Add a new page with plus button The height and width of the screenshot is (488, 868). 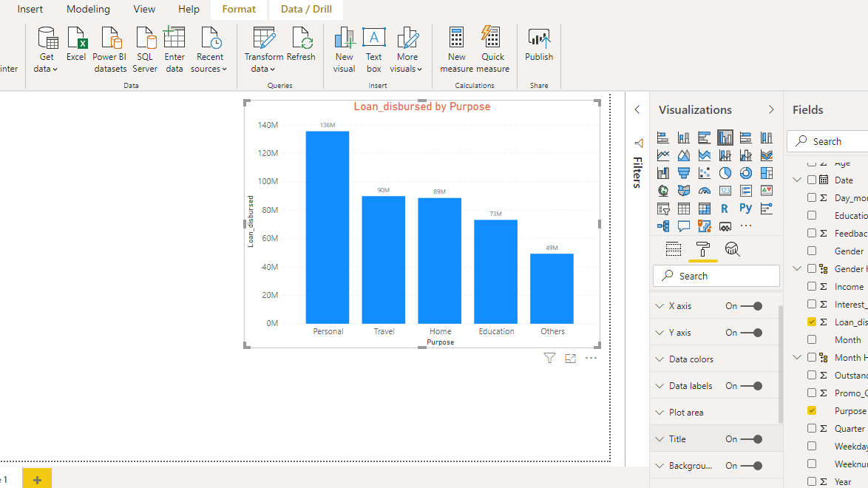point(37,479)
